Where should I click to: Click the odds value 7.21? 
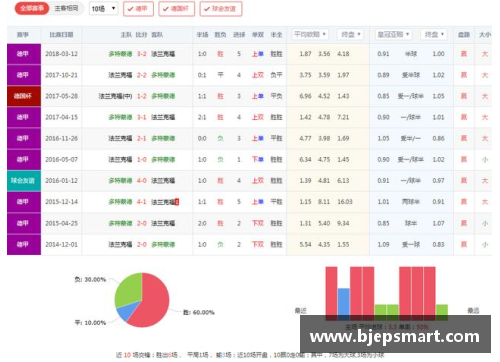[343, 117]
